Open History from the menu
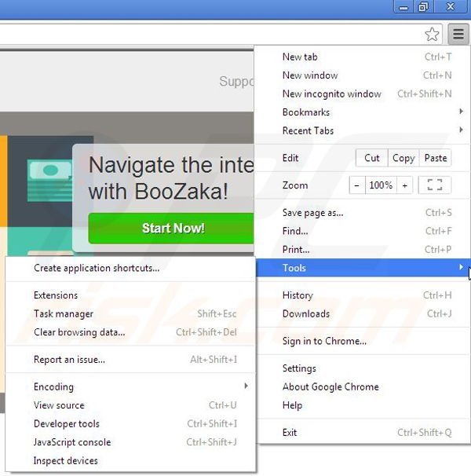Viewport: 471px width, 476px height. (x=362, y=295)
